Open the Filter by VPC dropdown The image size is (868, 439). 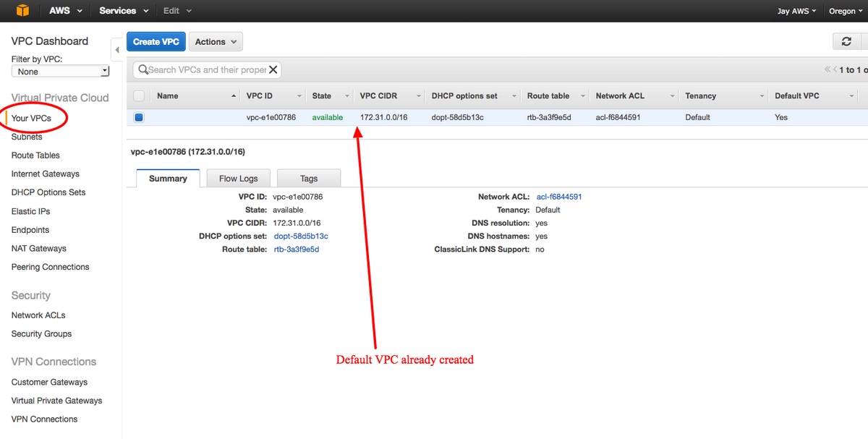(60, 72)
